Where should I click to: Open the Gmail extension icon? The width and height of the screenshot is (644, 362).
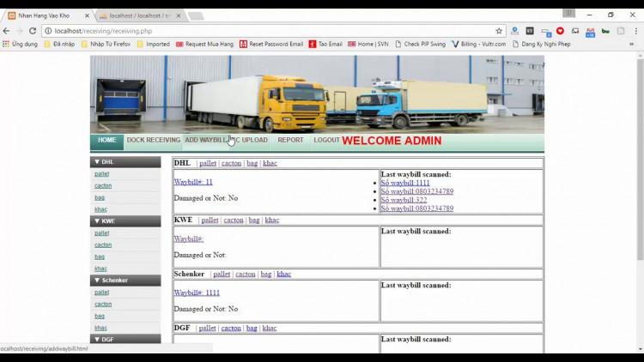590,31
